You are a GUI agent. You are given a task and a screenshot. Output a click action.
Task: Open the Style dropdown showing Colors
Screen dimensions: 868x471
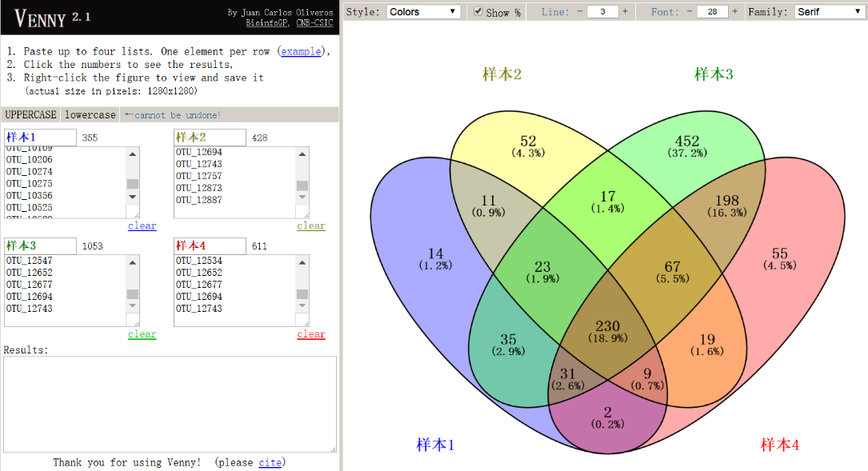[423, 12]
